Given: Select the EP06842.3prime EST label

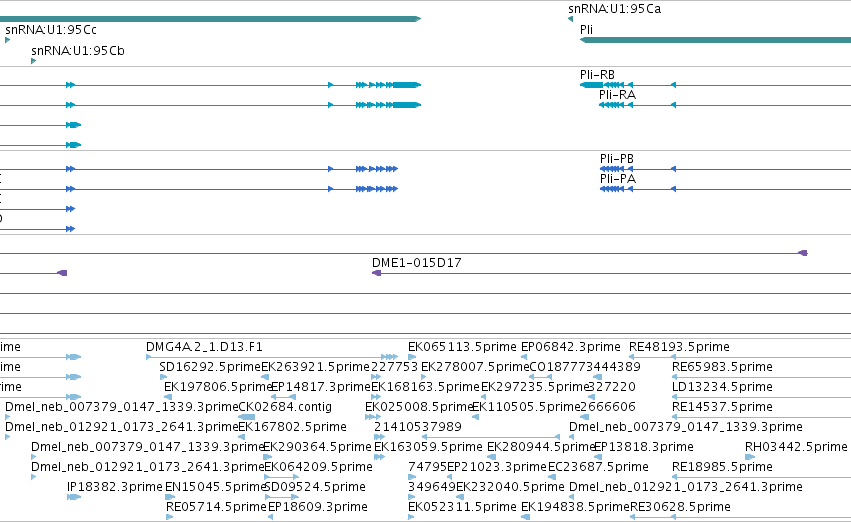Looking at the screenshot, I should 570,347.
